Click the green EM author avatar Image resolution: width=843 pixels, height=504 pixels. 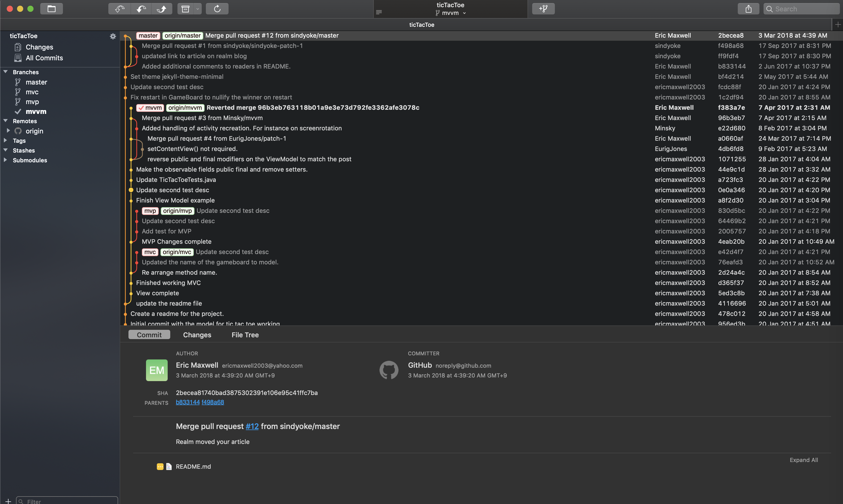point(157,370)
